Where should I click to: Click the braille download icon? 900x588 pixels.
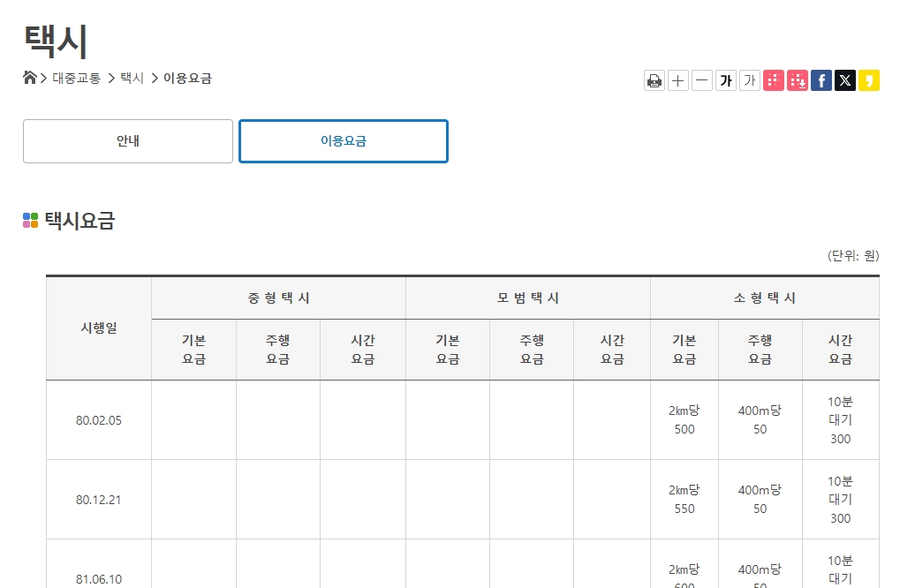pyautogui.click(x=797, y=79)
